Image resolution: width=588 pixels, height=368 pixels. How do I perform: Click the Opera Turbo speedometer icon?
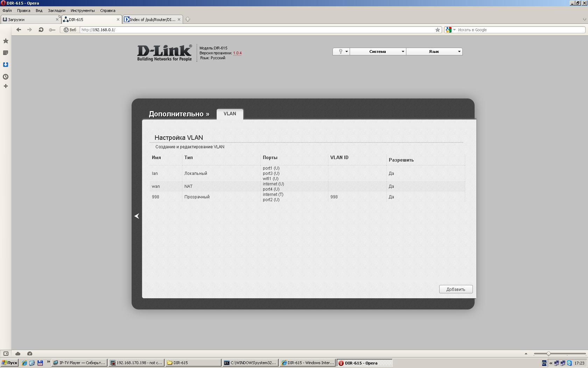(30, 354)
